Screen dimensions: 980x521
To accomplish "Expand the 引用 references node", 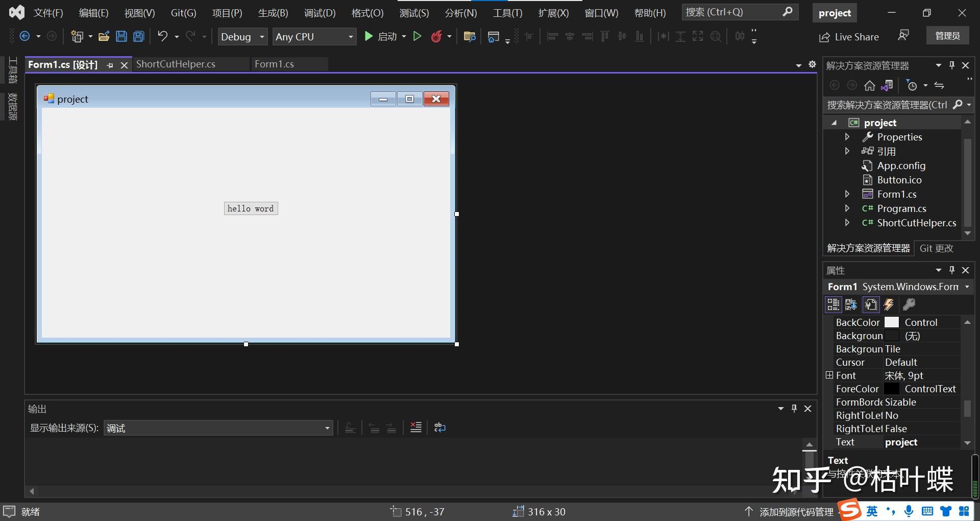I will point(847,151).
